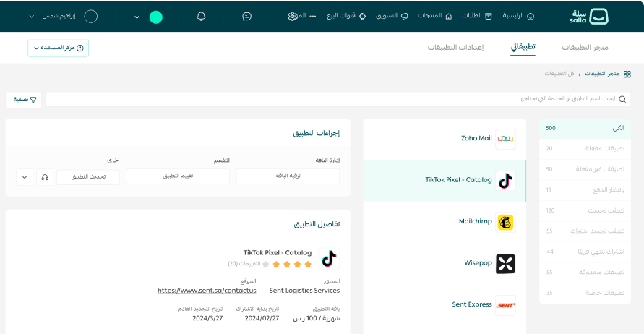Select بانتظار الدفع category
This screenshot has height=334, width=644.
(585, 190)
